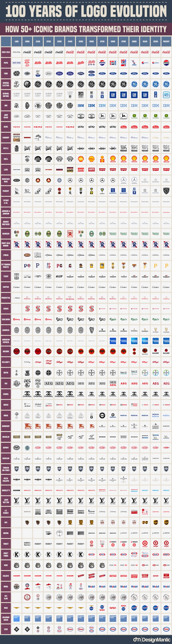Open the DesignMantic logo in the footer

(x=152, y=639)
